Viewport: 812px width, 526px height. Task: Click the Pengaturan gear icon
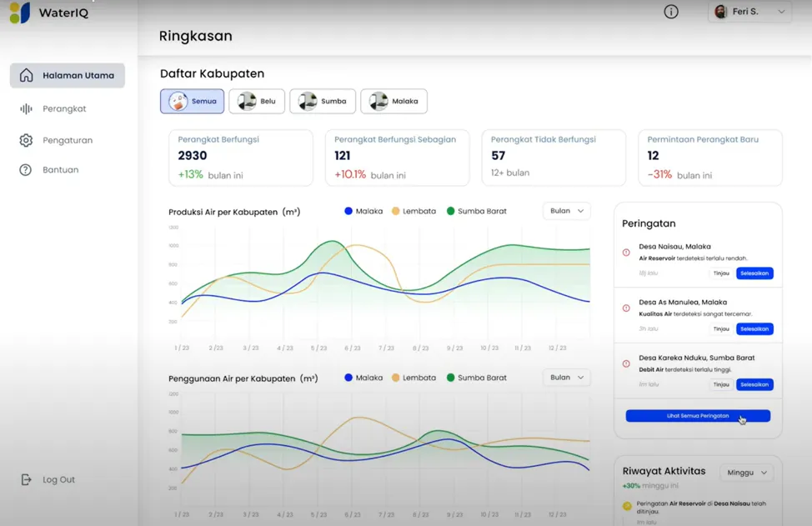[x=26, y=140]
